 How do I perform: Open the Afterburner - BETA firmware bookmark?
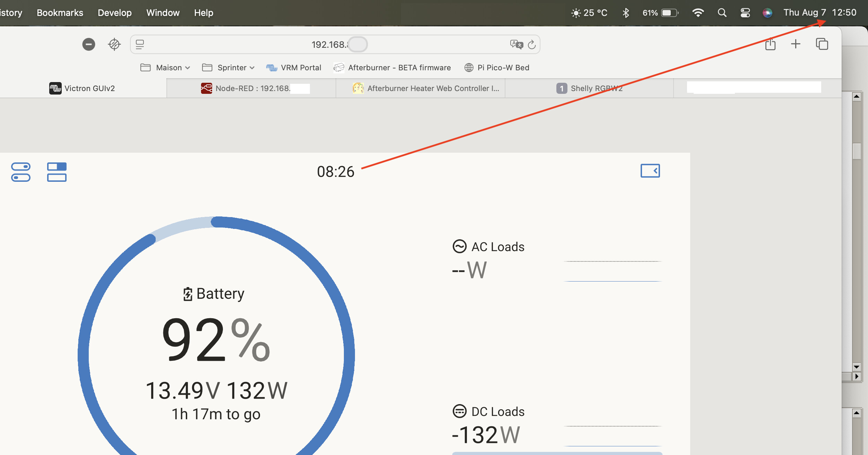pos(392,68)
